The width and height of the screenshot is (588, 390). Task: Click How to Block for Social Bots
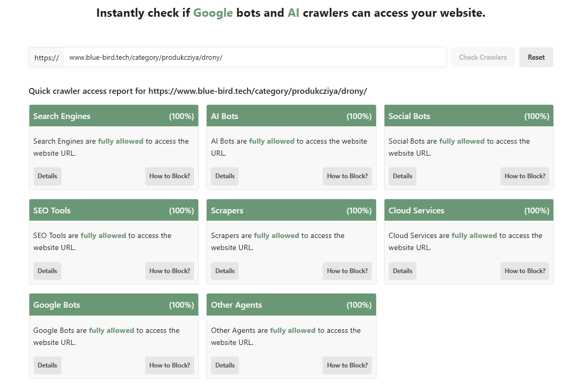tap(525, 176)
